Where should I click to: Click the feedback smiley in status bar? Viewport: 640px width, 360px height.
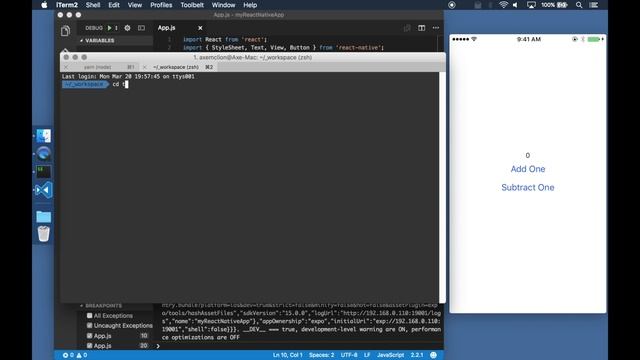(x=433, y=355)
